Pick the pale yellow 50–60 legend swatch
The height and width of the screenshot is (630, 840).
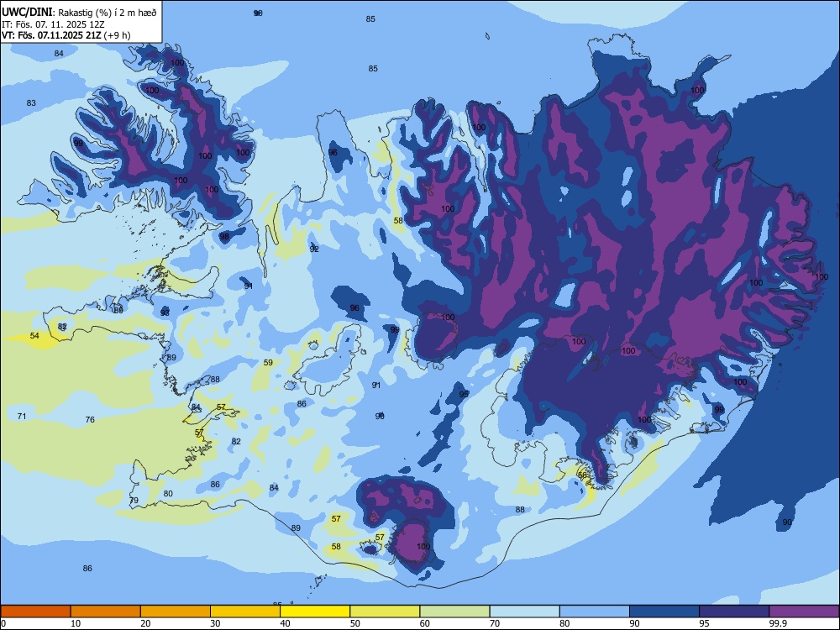(x=386, y=612)
